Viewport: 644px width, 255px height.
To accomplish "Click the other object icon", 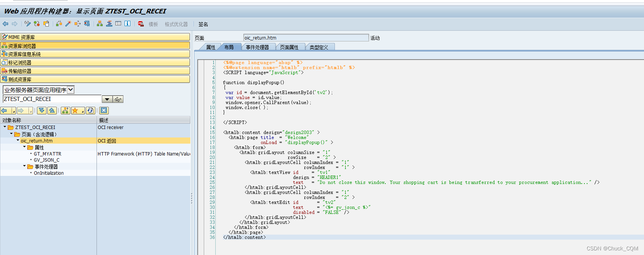I will coord(47,24).
